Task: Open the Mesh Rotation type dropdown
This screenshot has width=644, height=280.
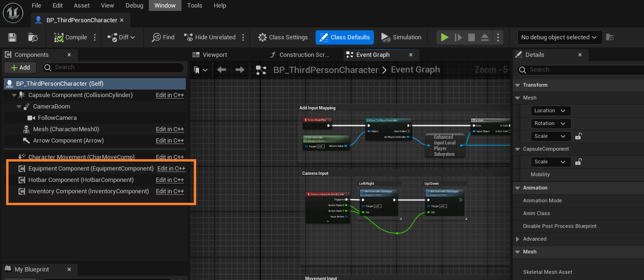Action: pyautogui.click(x=551, y=124)
